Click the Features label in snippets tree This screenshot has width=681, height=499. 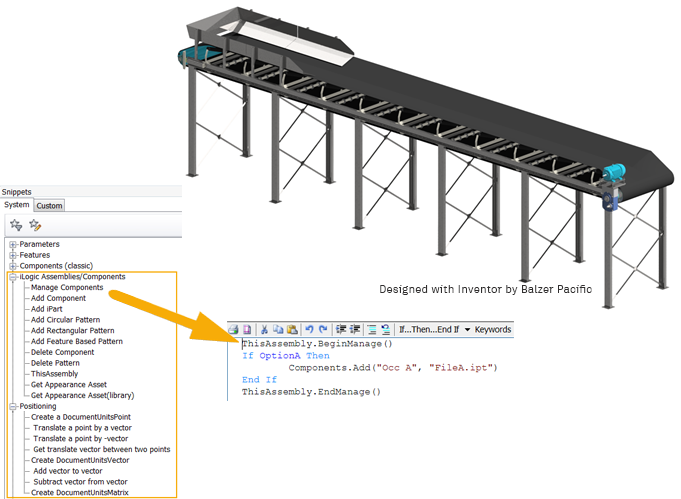point(35,255)
